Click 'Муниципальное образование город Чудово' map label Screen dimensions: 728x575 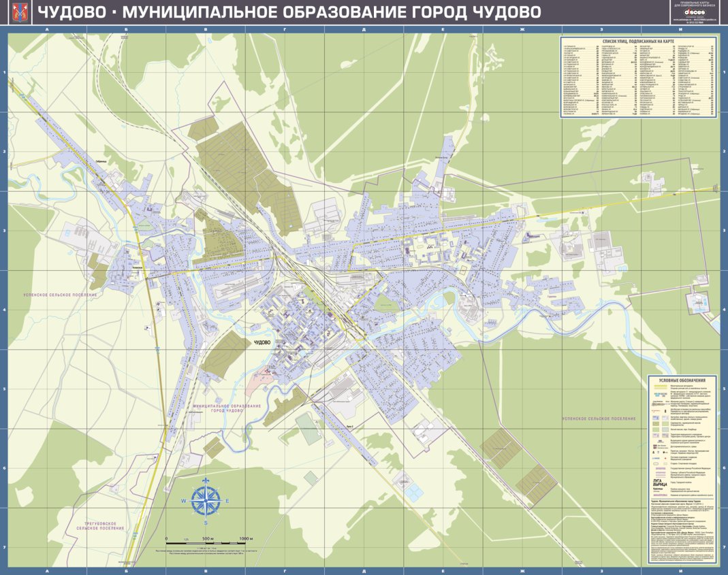click(227, 408)
